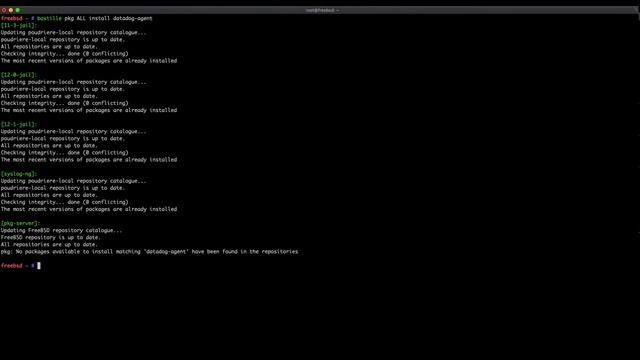Click 'poudriere-local repository is up to date.' under [syslog-ng]
640x360 pixels.
[63, 188]
